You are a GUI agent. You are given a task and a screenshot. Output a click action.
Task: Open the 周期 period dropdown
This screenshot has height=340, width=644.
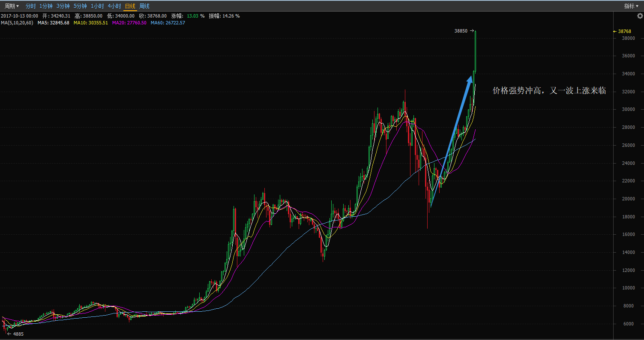coord(12,6)
